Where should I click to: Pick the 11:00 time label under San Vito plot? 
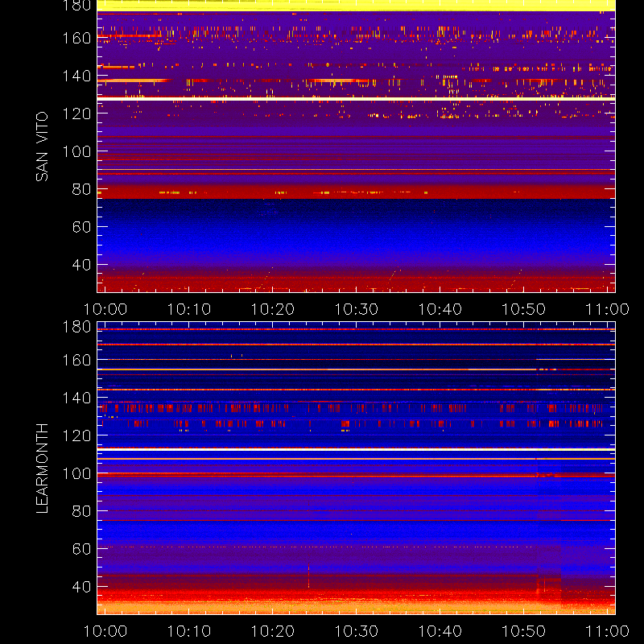608,309
